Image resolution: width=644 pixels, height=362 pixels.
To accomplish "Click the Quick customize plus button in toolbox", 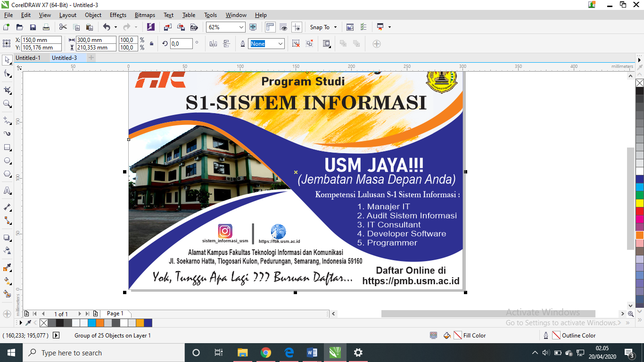I will pyautogui.click(x=7, y=314).
